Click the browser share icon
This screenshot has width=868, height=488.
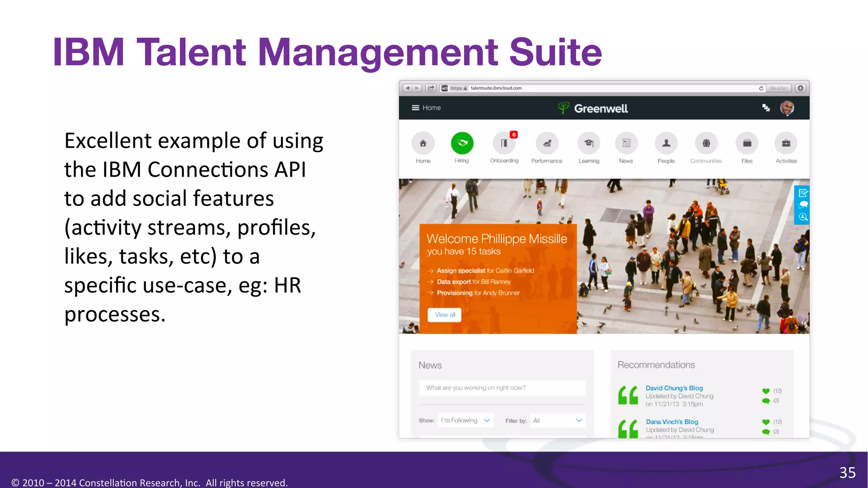[431, 88]
